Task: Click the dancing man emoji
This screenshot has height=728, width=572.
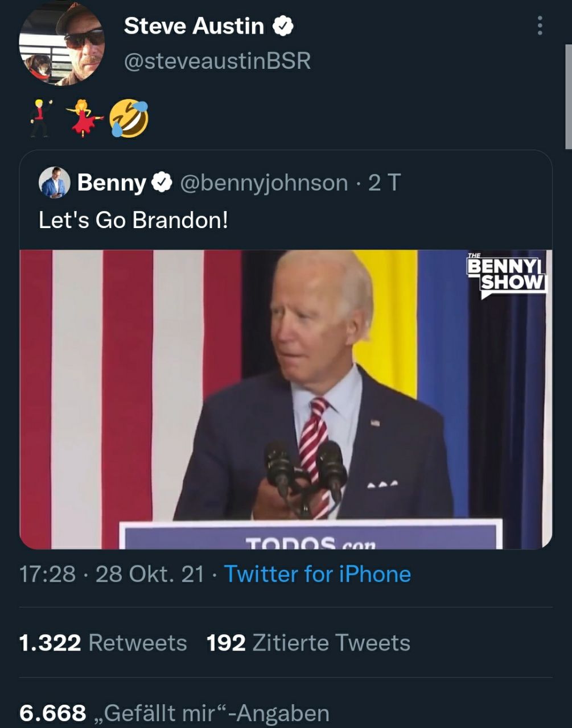Action: (x=40, y=118)
